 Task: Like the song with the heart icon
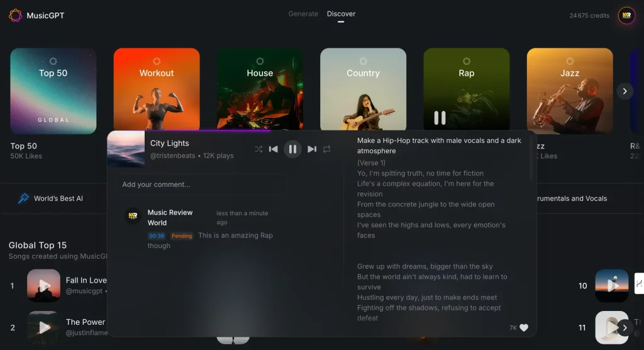(x=524, y=328)
